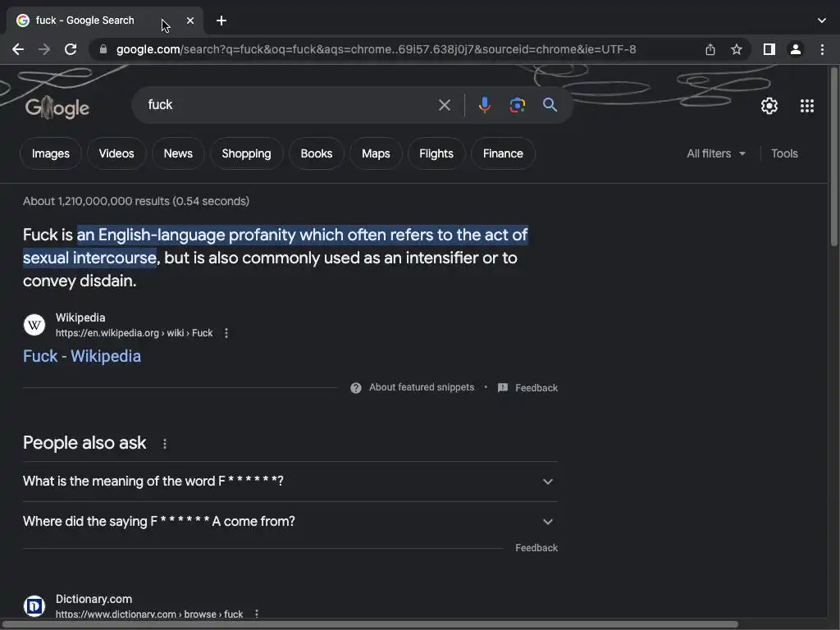The width and height of the screenshot is (840, 630).
Task: Click the Dictionary.com site name
Action: (94, 600)
